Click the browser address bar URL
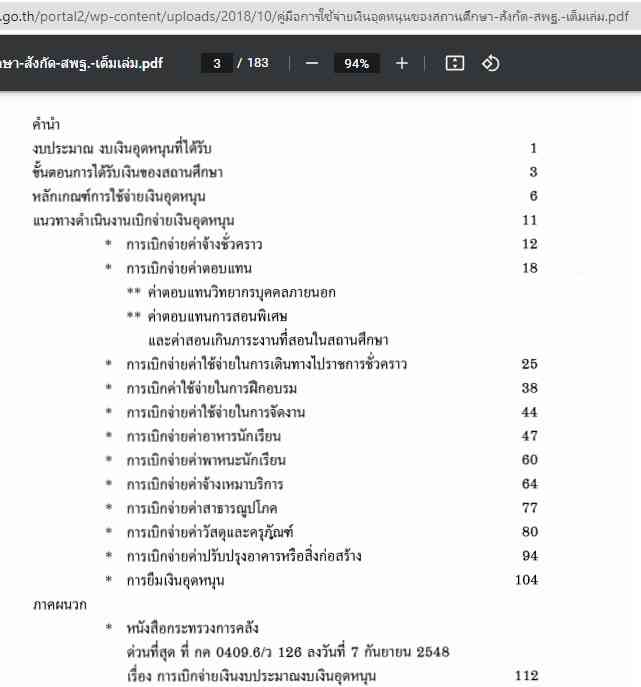Viewport: 641px width, 687px height. click(320, 14)
